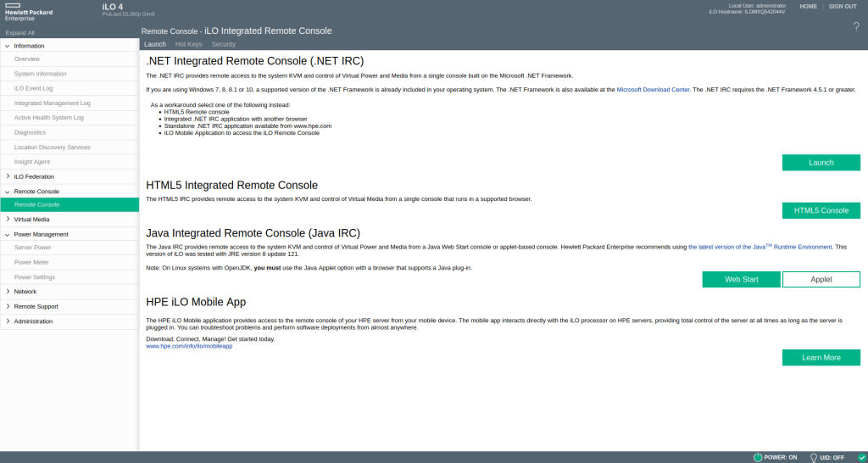868x463 pixels.
Task: Click the green health check status icon
Action: tap(861, 457)
